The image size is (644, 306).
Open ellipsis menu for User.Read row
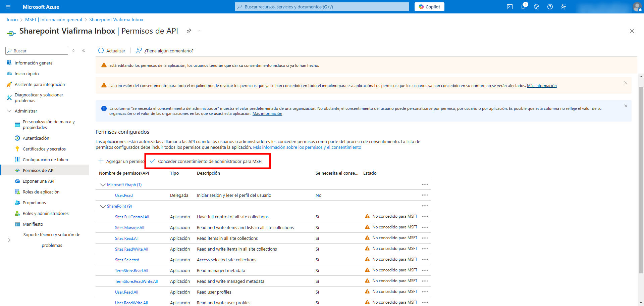pyautogui.click(x=425, y=195)
